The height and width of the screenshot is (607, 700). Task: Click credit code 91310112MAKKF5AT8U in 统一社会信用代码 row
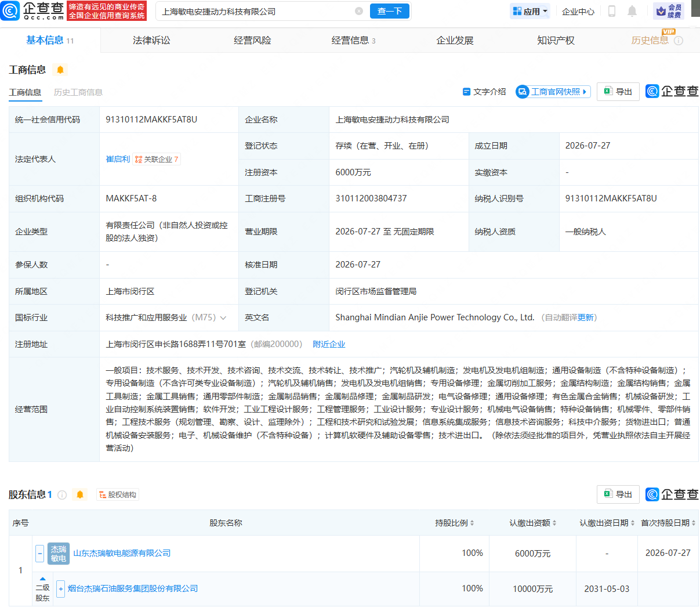tap(151, 120)
